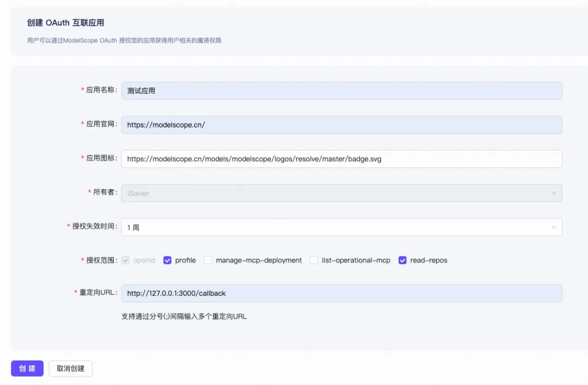Enable the manage-mcp-deployment checkbox

pyautogui.click(x=208, y=260)
